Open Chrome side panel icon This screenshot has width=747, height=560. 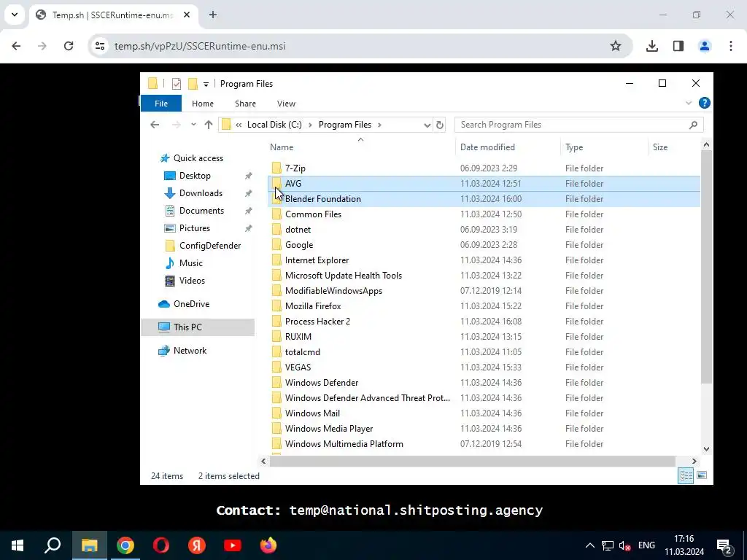click(678, 46)
